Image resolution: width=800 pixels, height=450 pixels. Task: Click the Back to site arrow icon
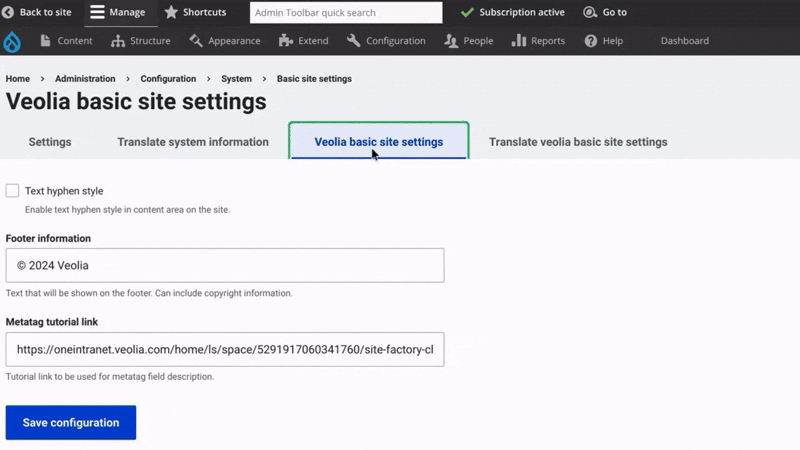pos(8,12)
